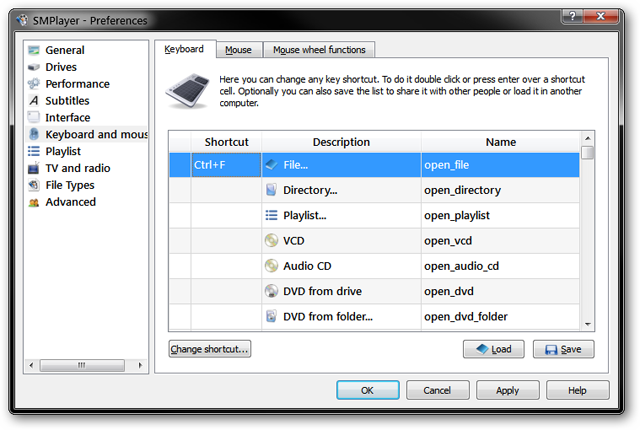Select the open_file name cell

(500, 165)
